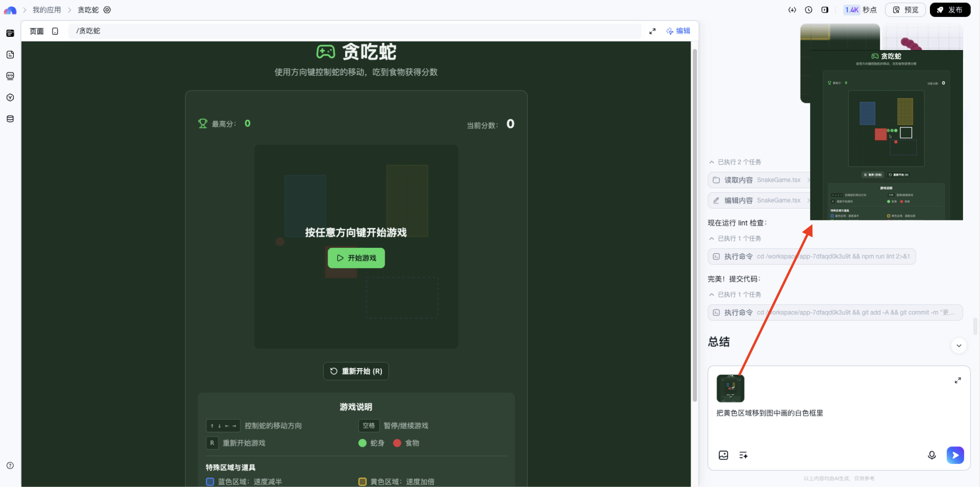Open the prompt list icon in chat input
This screenshot has width=980, height=487.
coord(743,455)
